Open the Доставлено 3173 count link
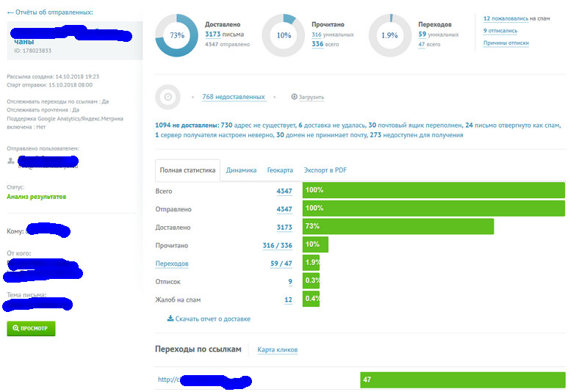Viewport: 584px width, 392px height. tap(284, 227)
